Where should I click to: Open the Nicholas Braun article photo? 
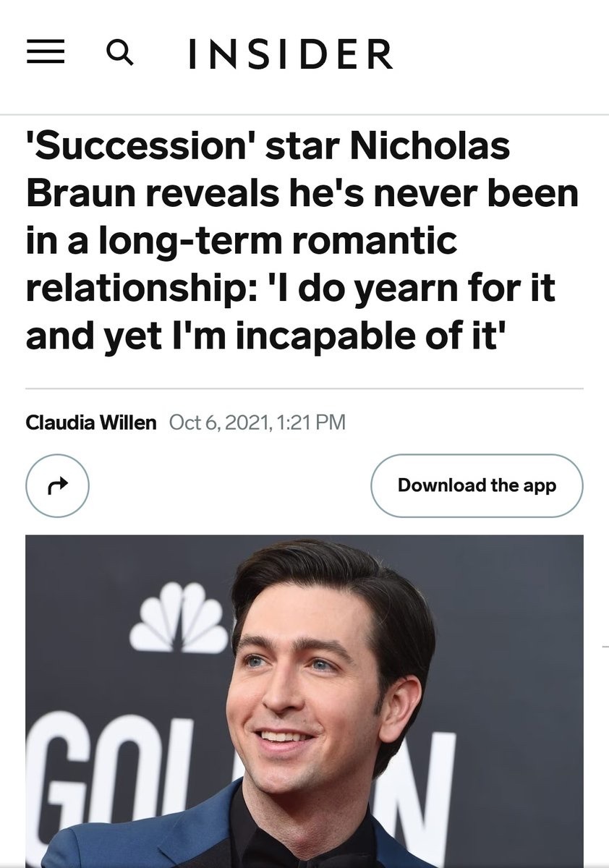point(304,700)
